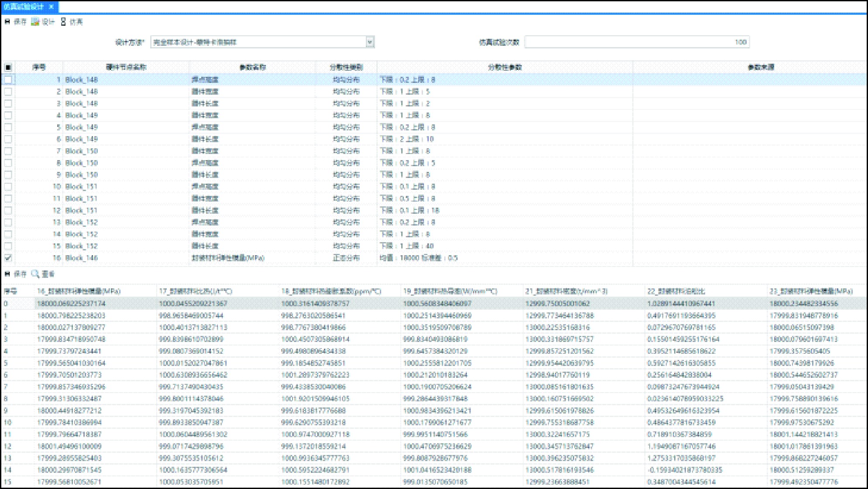Click the 分散性类别 column header

tap(346, 67)
